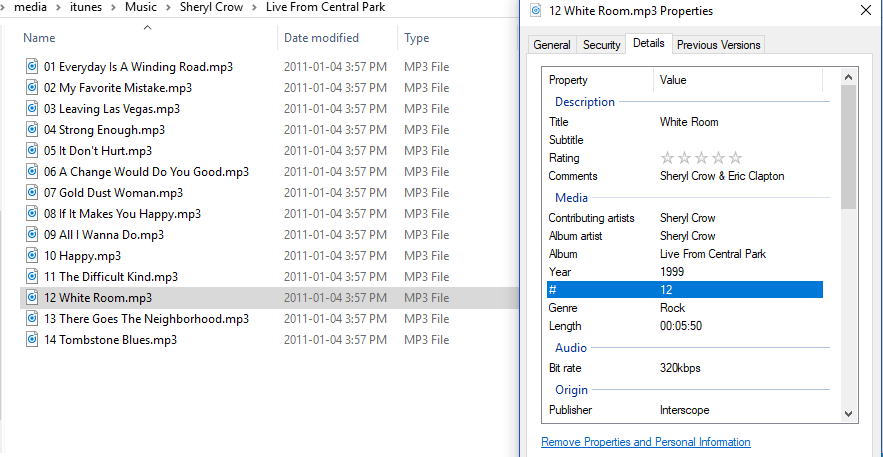The width and height of the screenshot is (883, 457).
Task: Click the MP3 icon in Properties title bar
Action: pos(538,11)
